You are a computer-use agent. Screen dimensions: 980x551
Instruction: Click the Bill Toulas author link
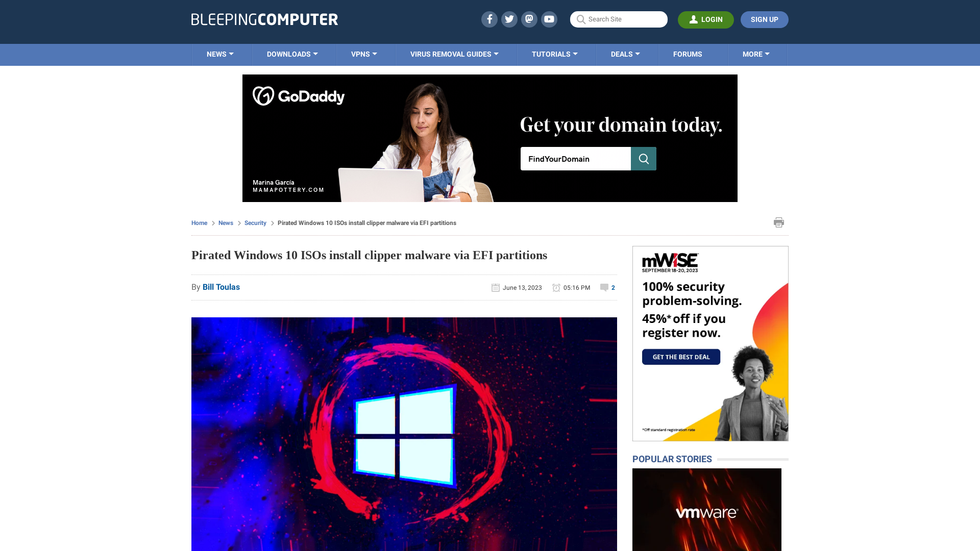pos(221,287)
